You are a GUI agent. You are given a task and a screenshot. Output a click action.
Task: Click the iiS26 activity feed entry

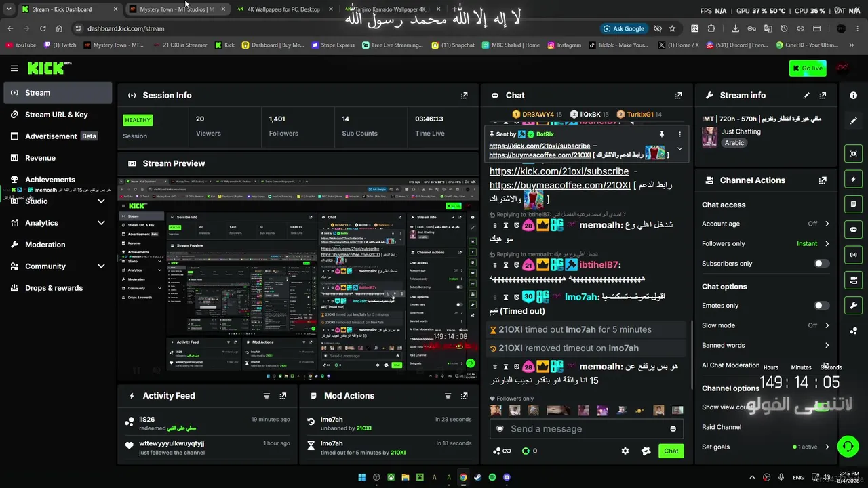click(207, 424)
